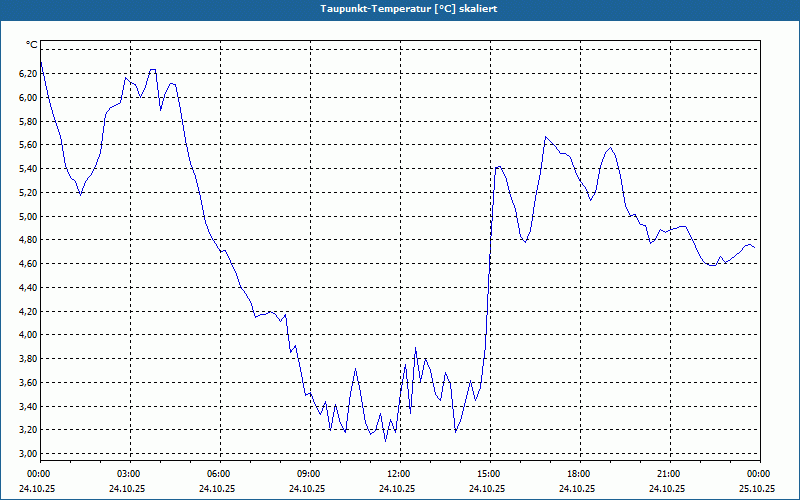
Task: Select the '4,60' y-axis value
Action: pos(28,264)
